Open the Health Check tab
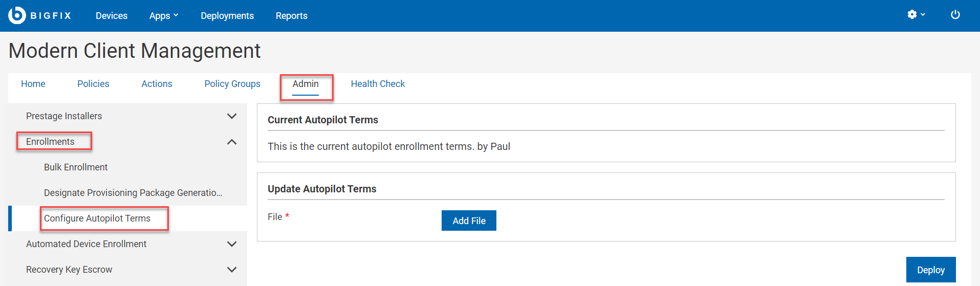The height and width of the screenshot is (286, 980). coord(378,84)
